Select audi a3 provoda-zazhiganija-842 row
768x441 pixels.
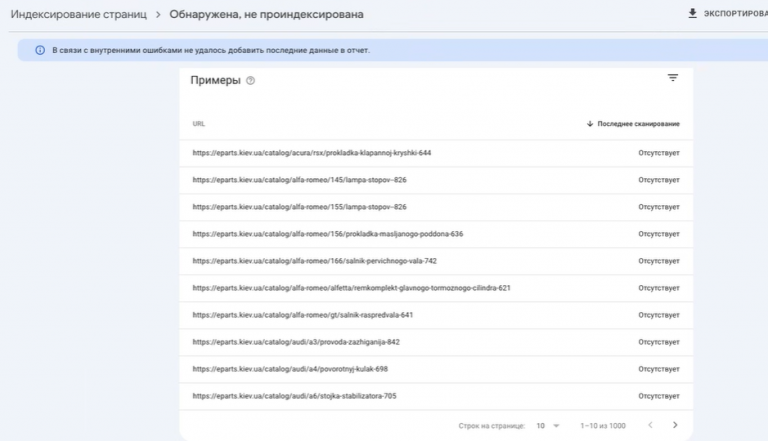pos(436,342)
